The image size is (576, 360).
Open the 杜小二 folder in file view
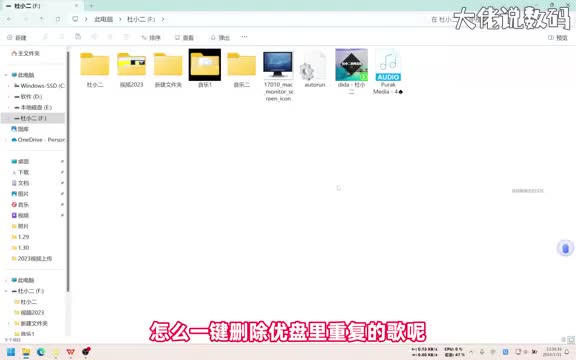click(95, 70)
